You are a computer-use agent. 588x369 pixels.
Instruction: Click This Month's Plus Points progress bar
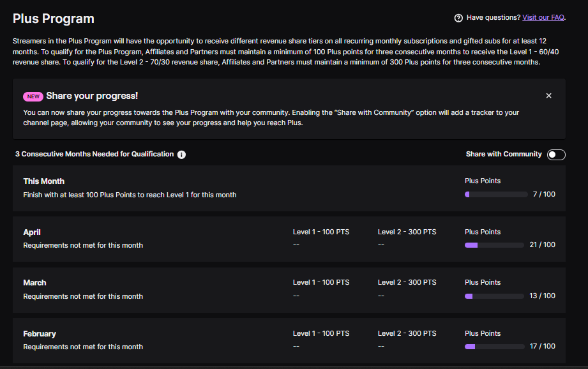coord(496,194)
